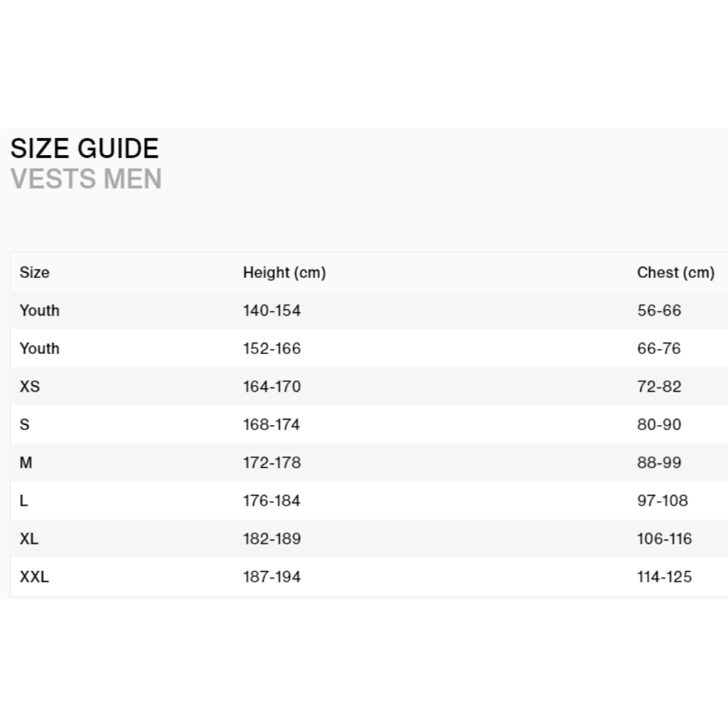Click the SIZE GUIDE heading
Viewport: 728px width, 728px height.
pos(85,149)
